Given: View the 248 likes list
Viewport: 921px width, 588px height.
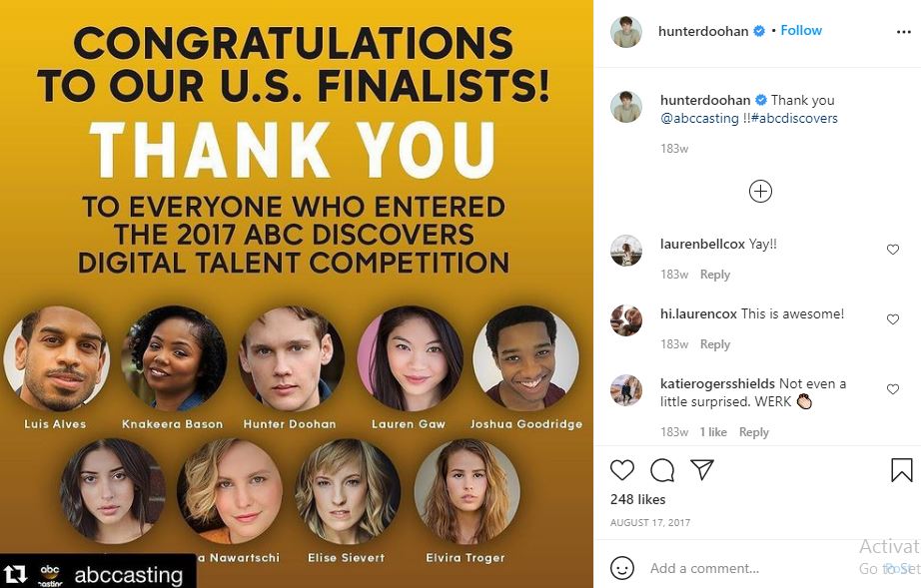Looking at the screenshot, I should click(637, 499).
